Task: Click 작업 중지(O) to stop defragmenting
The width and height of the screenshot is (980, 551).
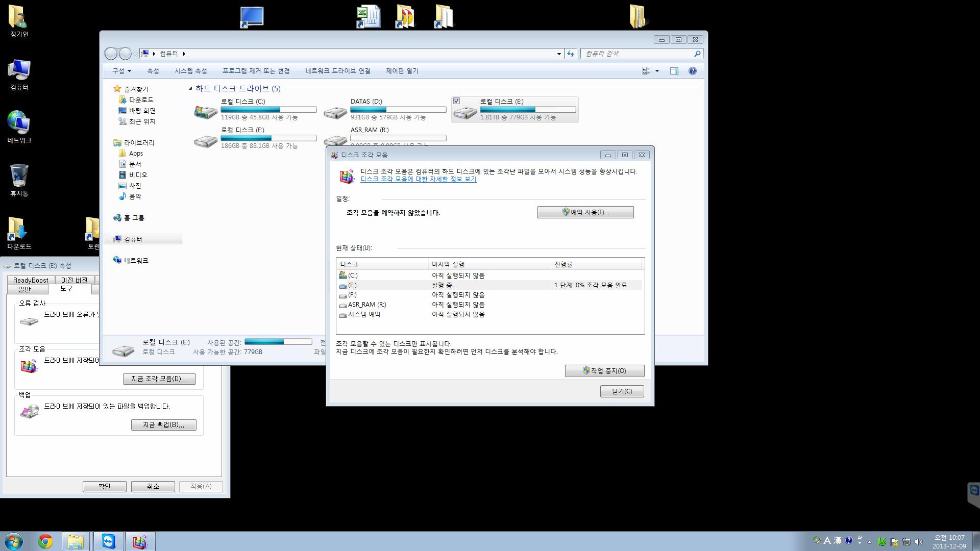Action: point(604,371)
